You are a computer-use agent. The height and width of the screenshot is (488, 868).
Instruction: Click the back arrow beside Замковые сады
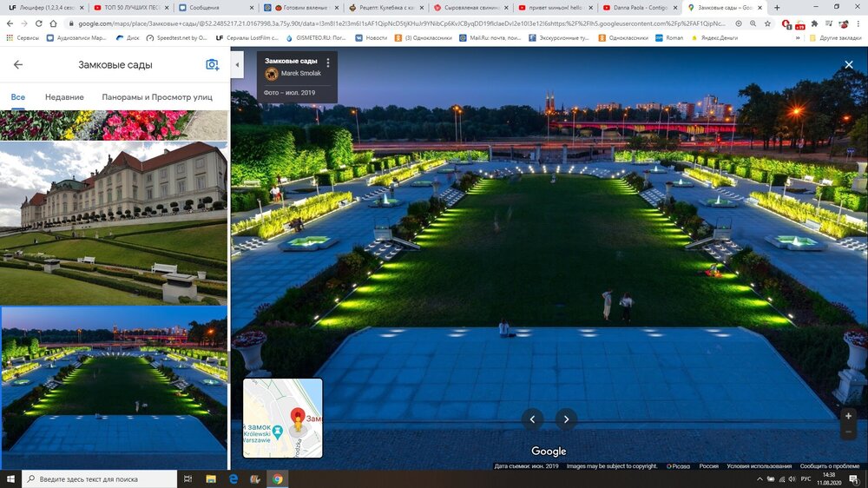click(x=18, y=65)
